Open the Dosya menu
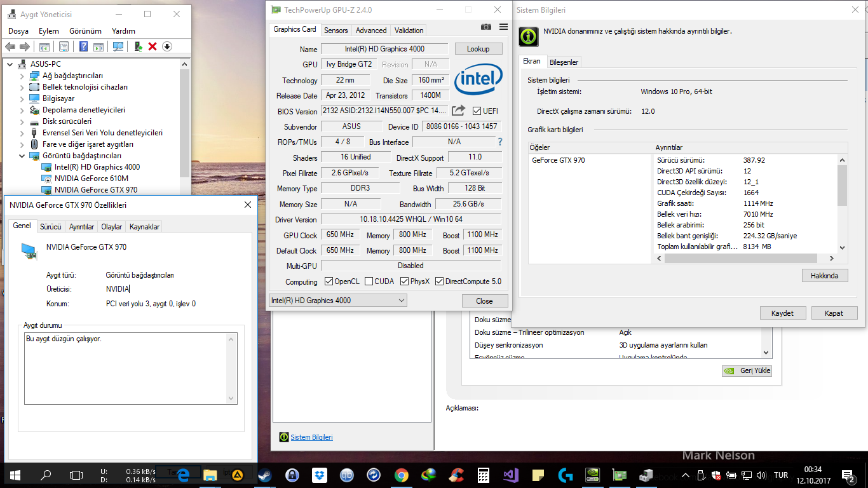Image resolution: width=868 pixels, height=488 pixels. (x=18, y=31)
